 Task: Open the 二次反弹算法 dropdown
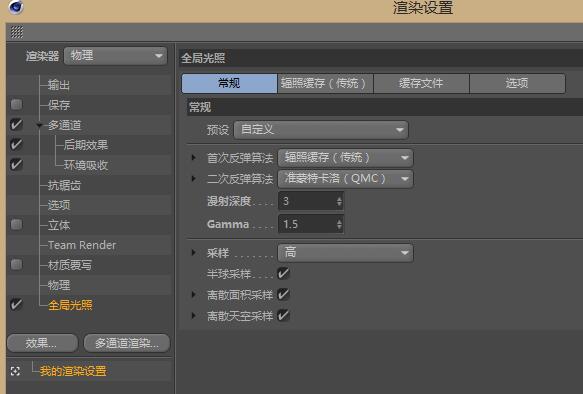tap(345, 179)
